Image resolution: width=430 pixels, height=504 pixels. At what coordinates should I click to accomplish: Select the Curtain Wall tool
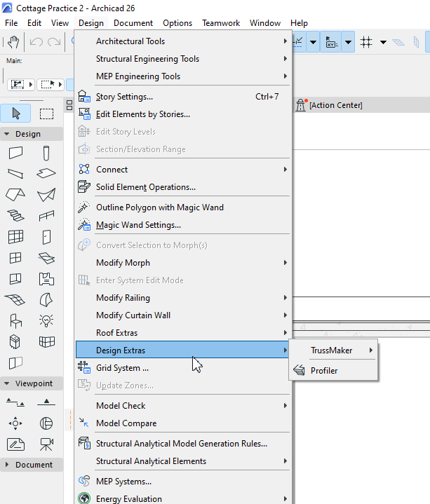coord(15,237)
